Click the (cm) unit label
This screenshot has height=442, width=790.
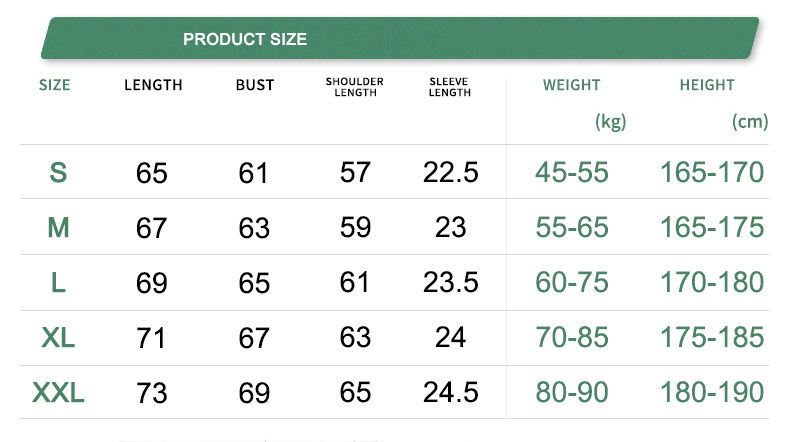[x=750, y=122]
